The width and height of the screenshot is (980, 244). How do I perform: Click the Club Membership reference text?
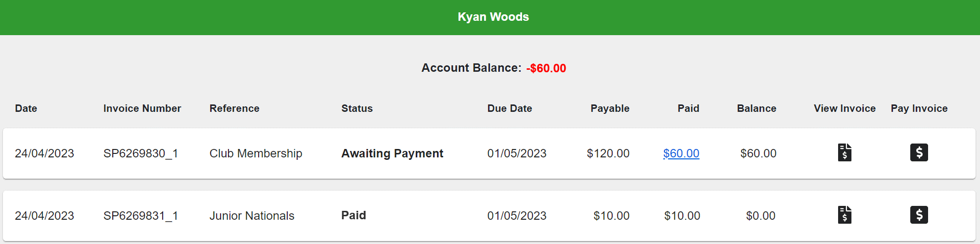pos(256,153)
